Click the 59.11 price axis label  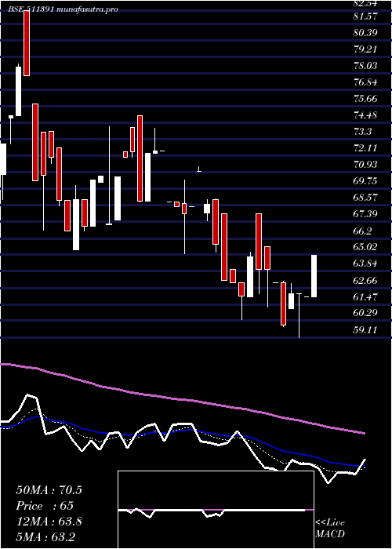[x=366, y=330]
